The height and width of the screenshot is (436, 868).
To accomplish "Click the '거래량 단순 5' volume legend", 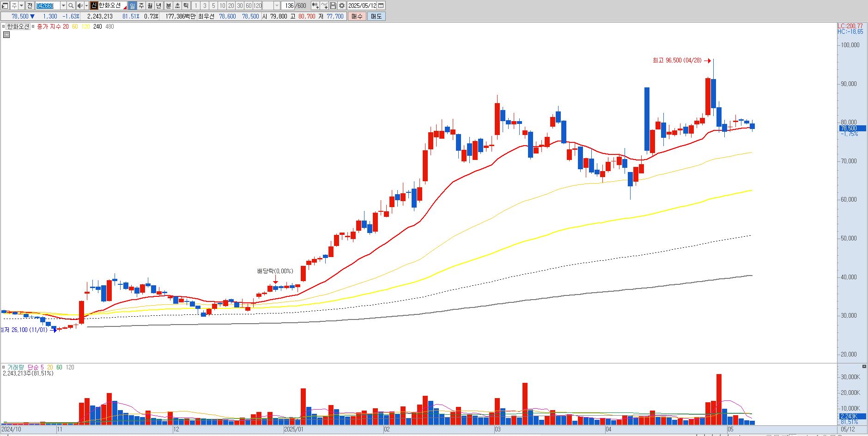I will pos(25,367).
